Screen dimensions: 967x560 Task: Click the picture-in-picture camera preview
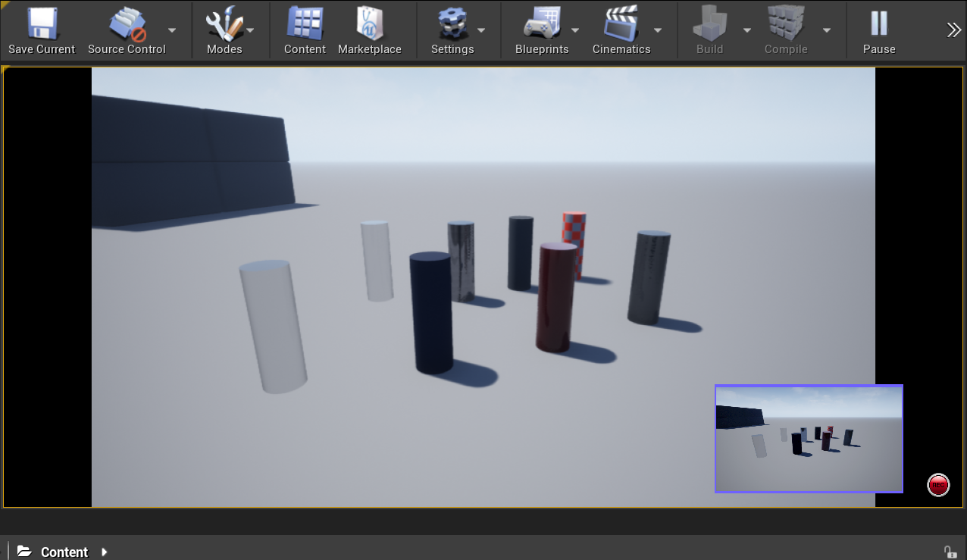click(x=809, y=438)
